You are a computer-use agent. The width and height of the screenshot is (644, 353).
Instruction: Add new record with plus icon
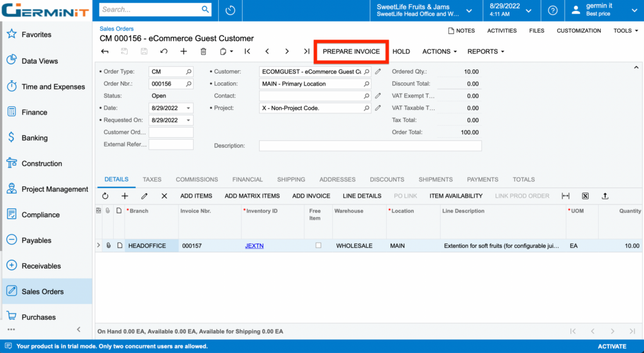(x=184, y=52)
